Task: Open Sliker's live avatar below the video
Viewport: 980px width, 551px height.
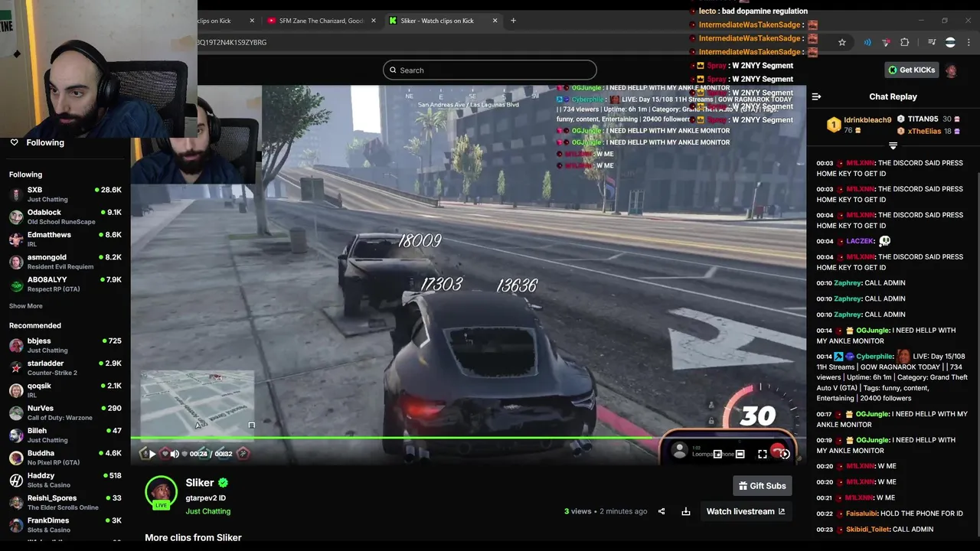Action: [x=161, y=493]
